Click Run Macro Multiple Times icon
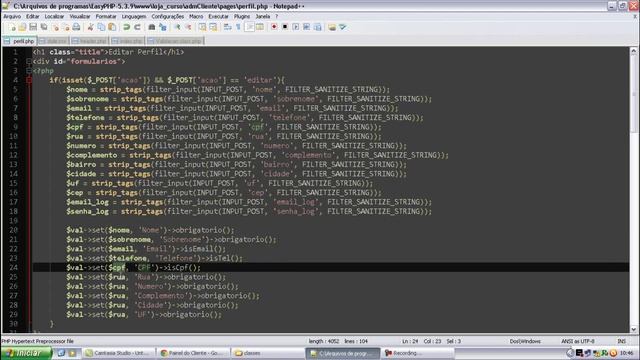Viewport: 640px width, 360px height. [x=306, y=27]
